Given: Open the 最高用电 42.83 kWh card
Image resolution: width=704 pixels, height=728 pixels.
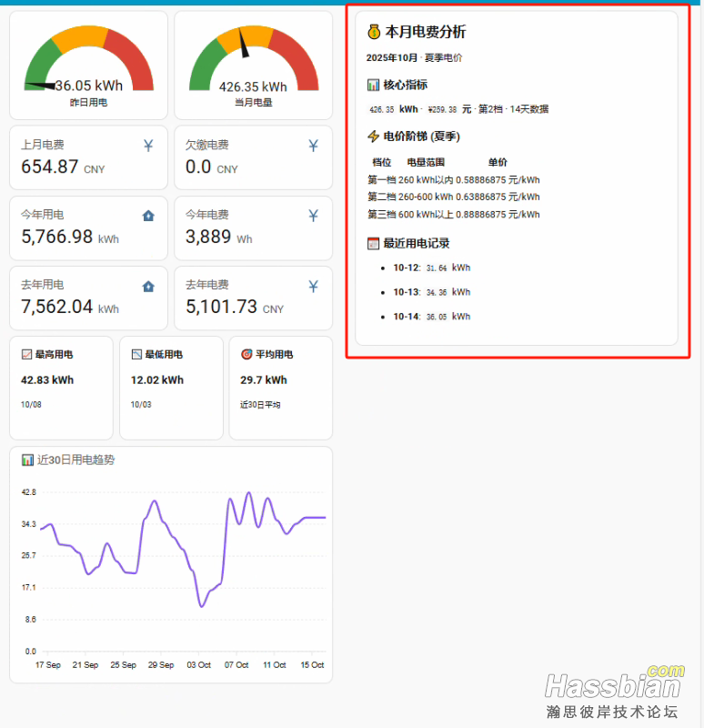Looking at the screenshot, I should 61,387.
